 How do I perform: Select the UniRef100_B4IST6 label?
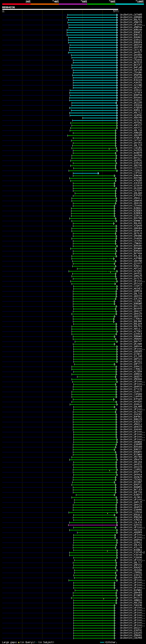coord(131,597)
